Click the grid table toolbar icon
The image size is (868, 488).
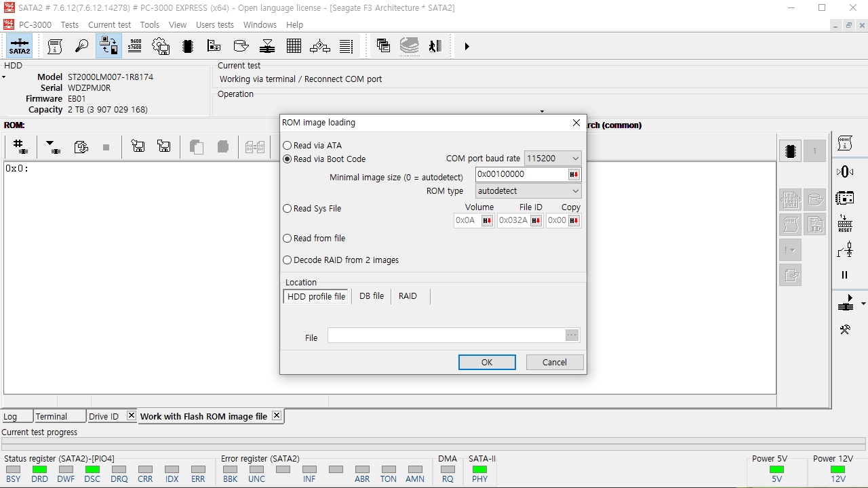[x=294, y=46]
